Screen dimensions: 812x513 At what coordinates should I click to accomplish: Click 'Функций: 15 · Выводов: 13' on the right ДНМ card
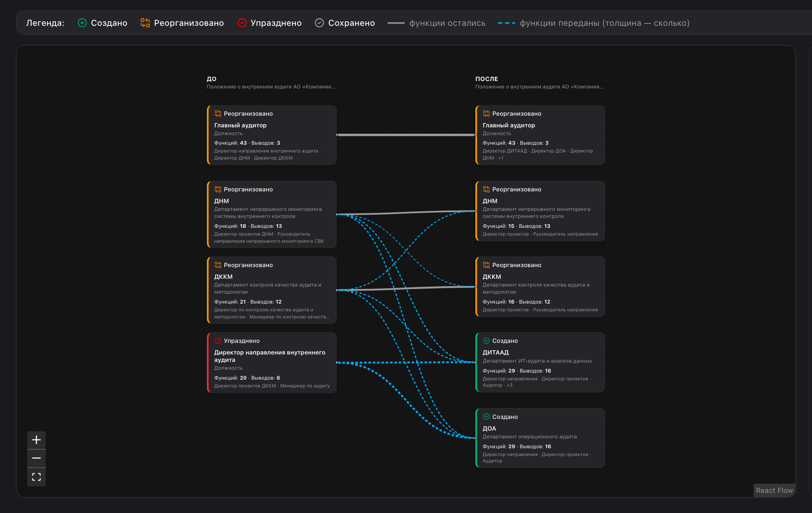coord(516,226)
